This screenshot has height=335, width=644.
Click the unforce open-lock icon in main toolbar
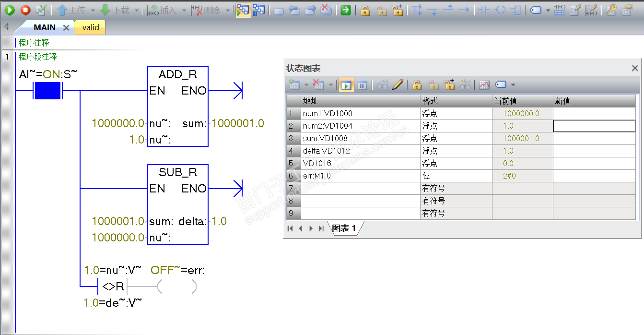click(381, 10)
